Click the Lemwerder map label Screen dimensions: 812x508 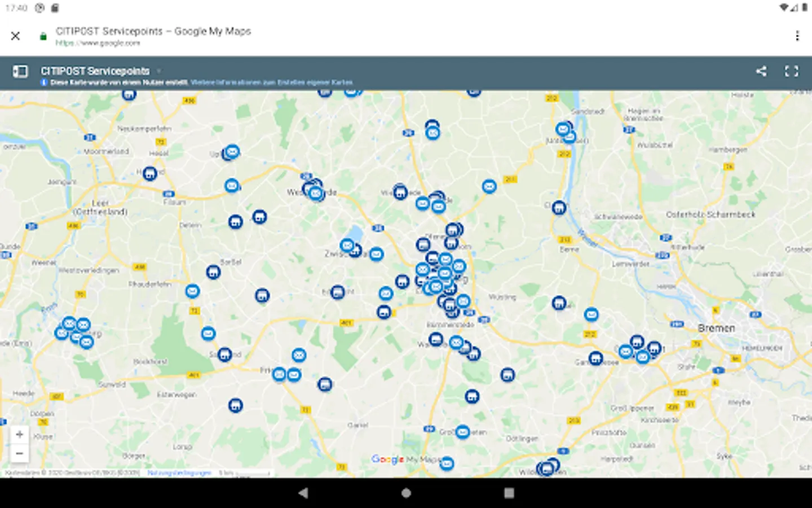(x=631, y=264)
